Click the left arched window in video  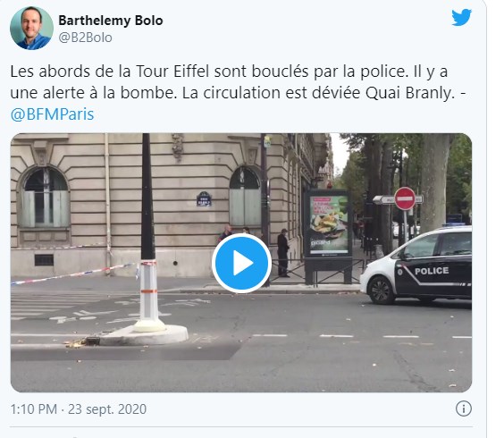(x=44, y=198)
